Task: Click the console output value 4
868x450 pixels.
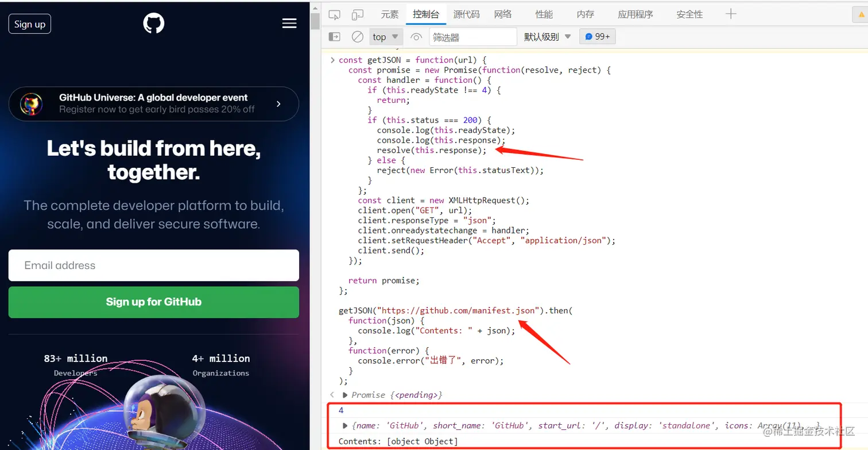Action: (342, 410)
